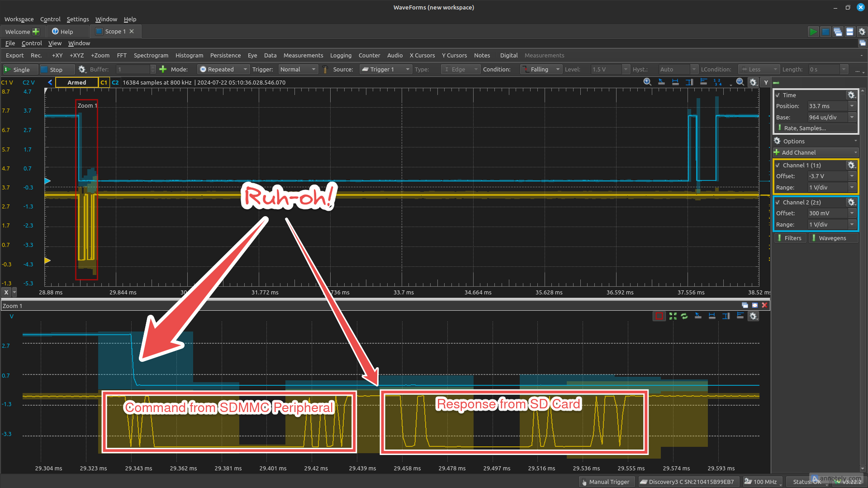Open Channel 1 settings gear
This screenshot has height=488, width=868.
(851, 165)
